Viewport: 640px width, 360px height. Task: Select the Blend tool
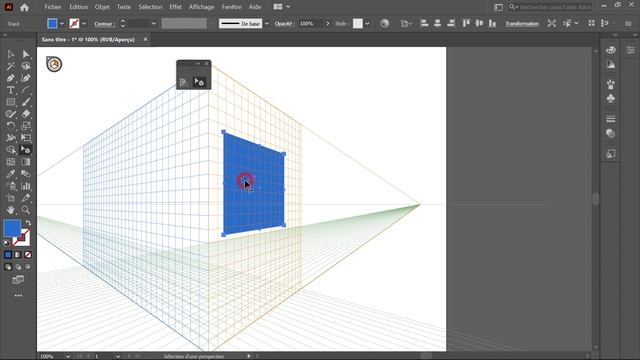coord(26,174)
